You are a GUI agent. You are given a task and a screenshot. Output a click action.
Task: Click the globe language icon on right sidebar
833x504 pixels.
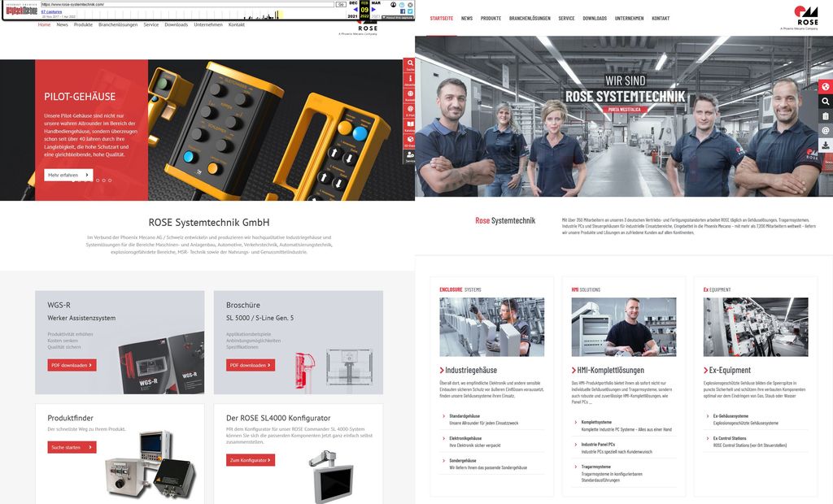(826, 85)
